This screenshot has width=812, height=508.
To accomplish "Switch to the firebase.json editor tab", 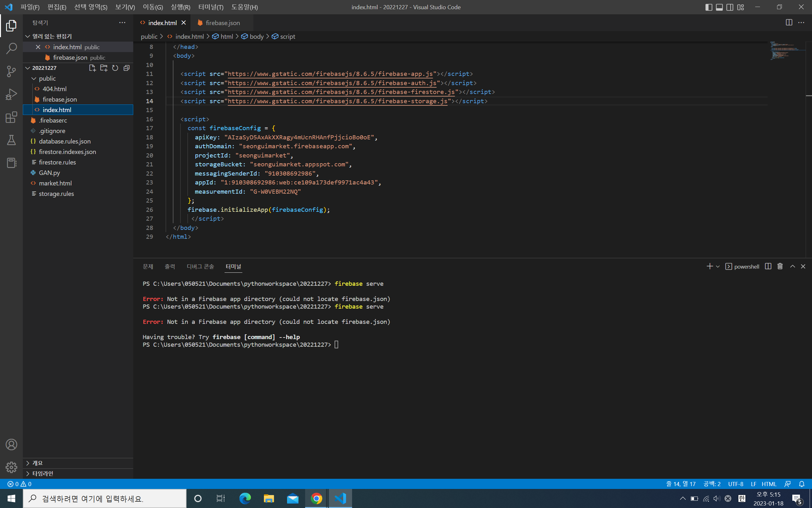I will click(x=222, y=23).
